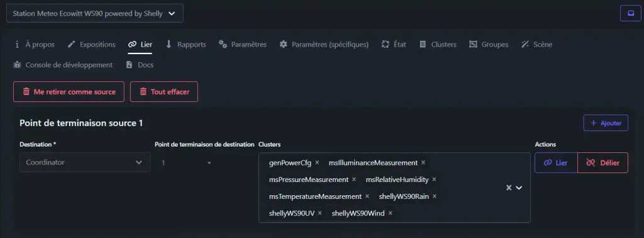The height and width of the screenshot is (238, 644).
Task: Click the genPowerCfg tag text
Action: (x=291, y=163)
